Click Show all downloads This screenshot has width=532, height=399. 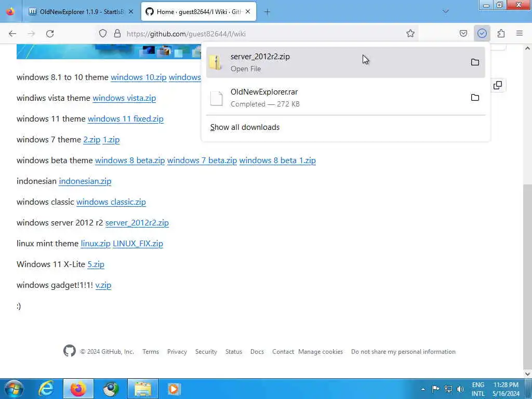tap(245, 127)
